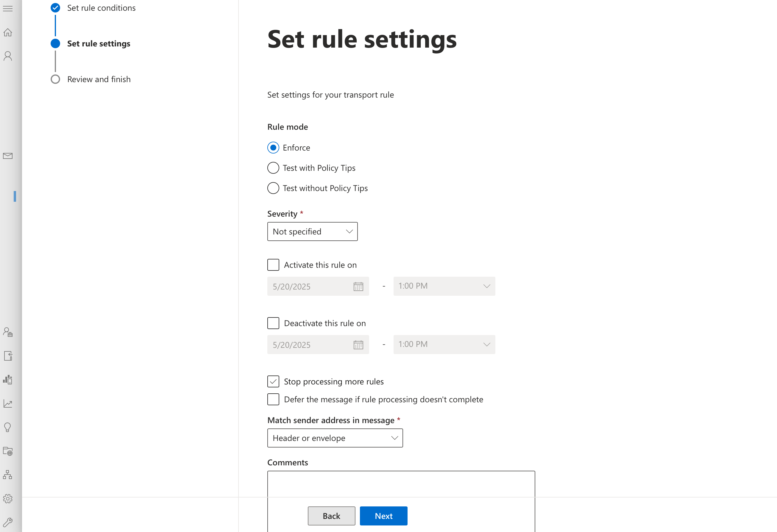Enable Activate this rule on checkbox

273,265
